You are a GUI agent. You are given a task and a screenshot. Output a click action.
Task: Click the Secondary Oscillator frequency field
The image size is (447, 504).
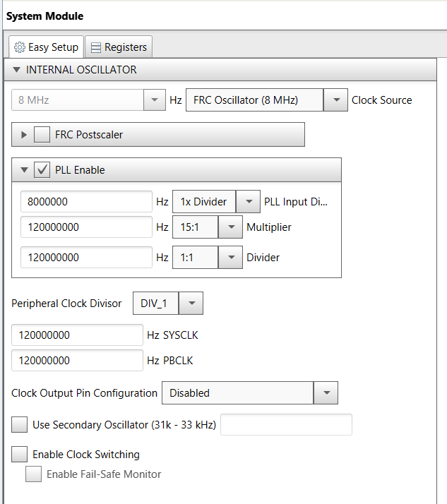286,425
